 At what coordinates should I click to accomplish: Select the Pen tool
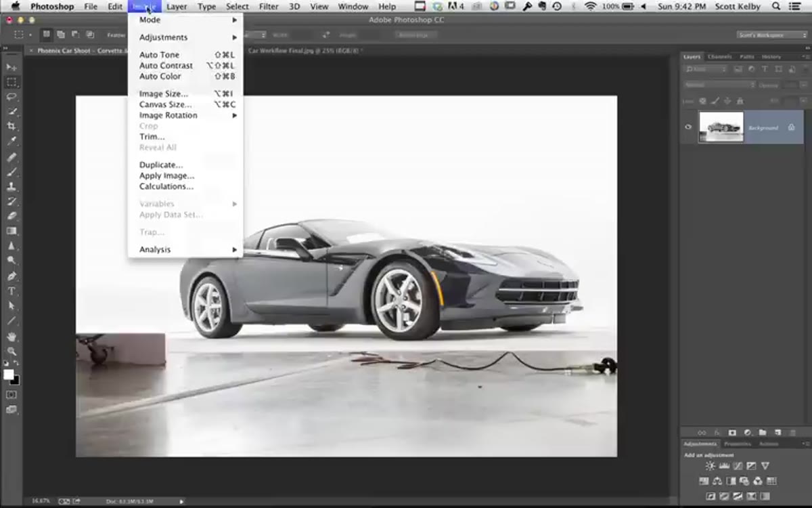click(12, 276)
